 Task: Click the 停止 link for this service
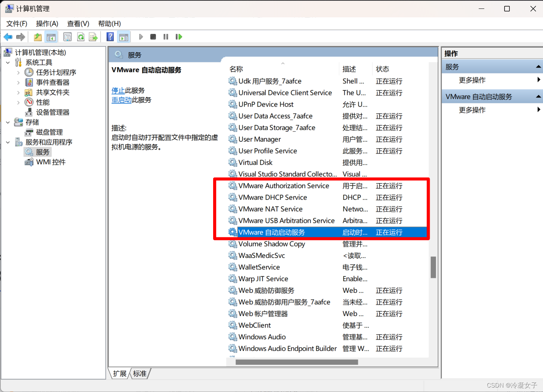pyautogui.click(x=118, y=90)
